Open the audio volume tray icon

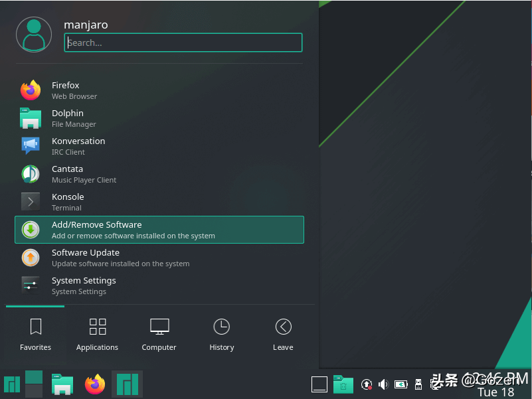[383, 384]
